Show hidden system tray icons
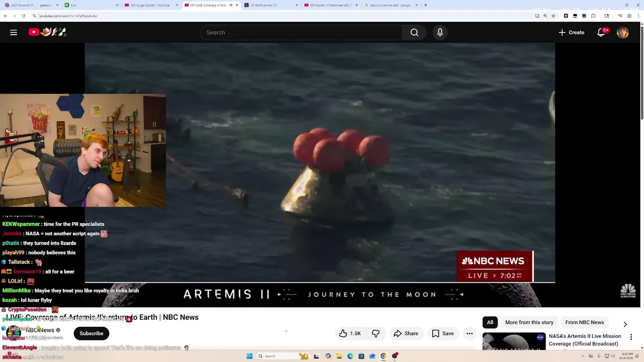 pyautogui.click(x=583, y=356)
